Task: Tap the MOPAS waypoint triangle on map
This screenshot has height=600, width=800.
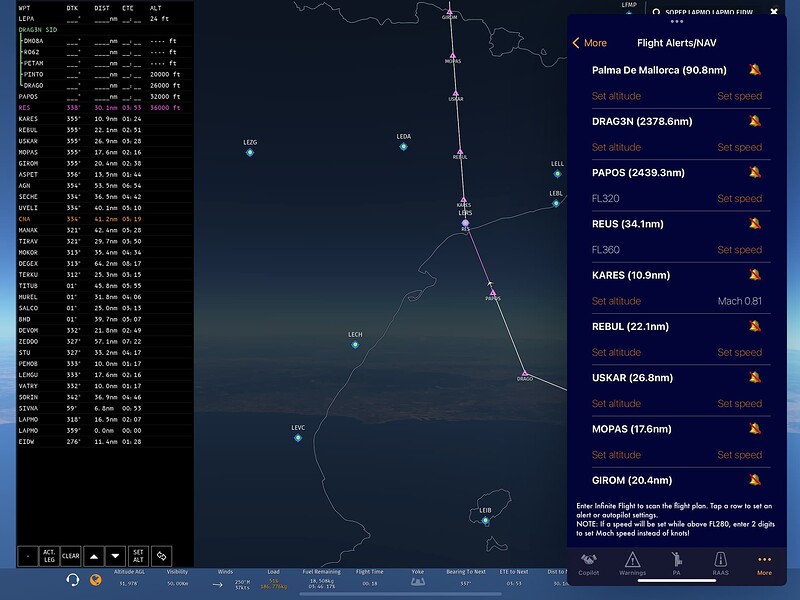Action: coord(453,56)
